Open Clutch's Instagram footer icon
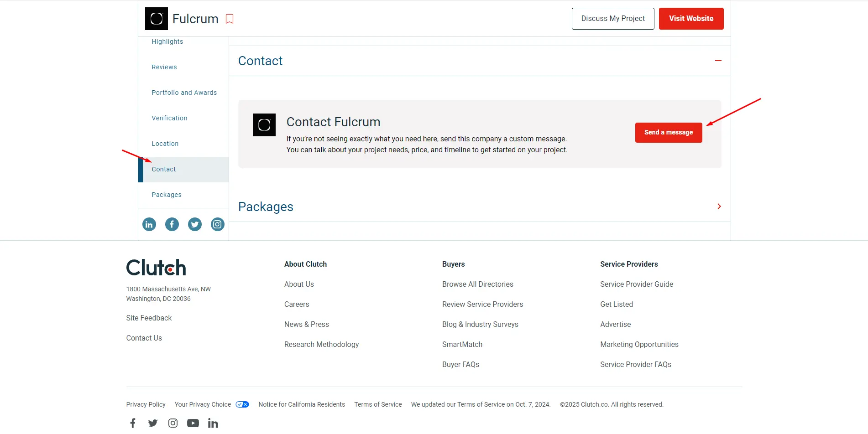 [173, 423]
